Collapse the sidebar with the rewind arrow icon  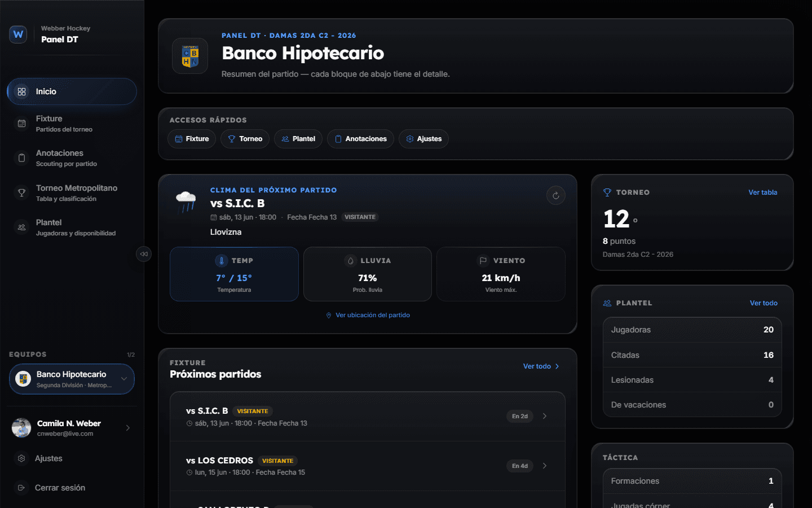pos(144,254)
